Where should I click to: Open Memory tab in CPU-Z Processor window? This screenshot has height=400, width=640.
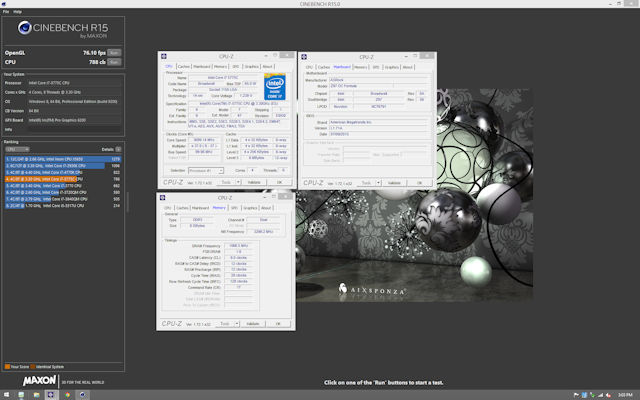[x=220, y=67]
